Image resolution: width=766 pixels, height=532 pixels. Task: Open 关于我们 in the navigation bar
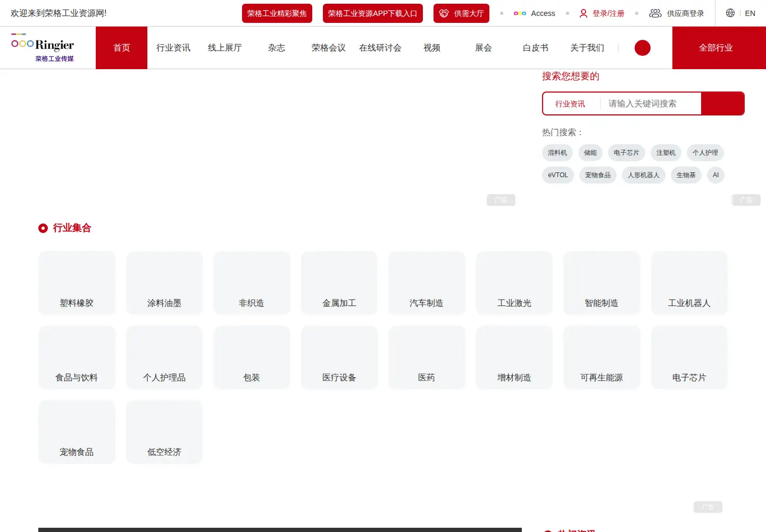[x=587, y=48]
